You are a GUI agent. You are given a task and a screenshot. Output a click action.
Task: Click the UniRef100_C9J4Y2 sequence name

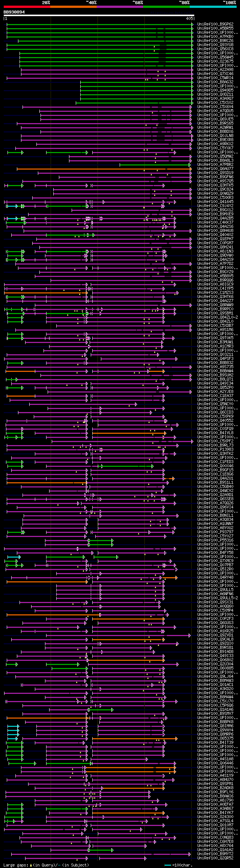pyautogui.click(x=215, y=206)
